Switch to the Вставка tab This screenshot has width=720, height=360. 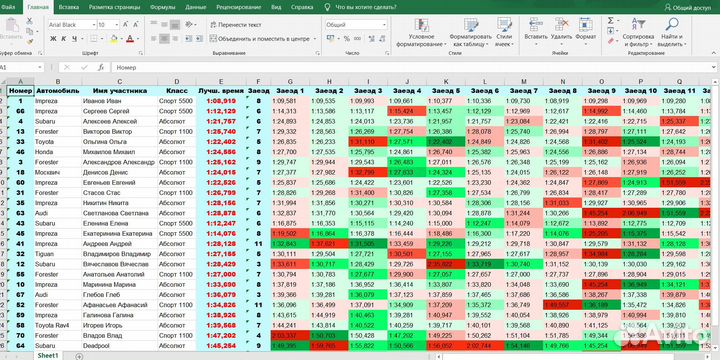point(69,7)
